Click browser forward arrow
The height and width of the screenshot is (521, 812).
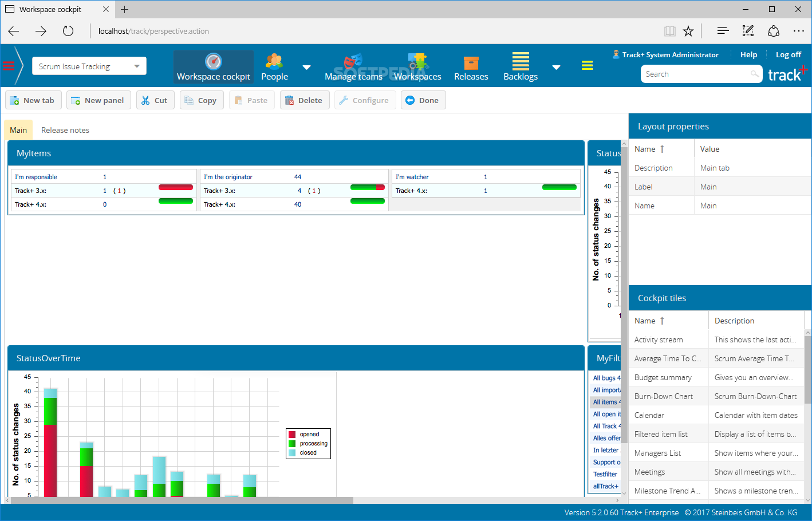point(41,31)
